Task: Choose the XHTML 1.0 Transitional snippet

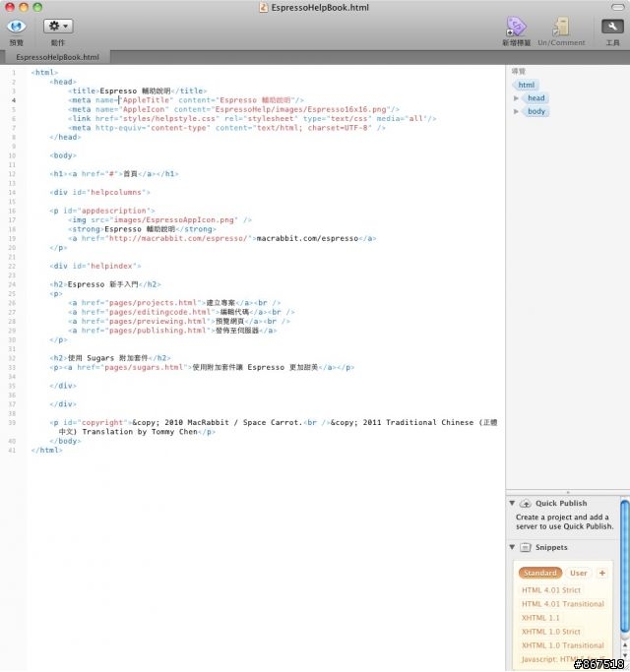Action: pyautogui.click(x=563, y=645)
